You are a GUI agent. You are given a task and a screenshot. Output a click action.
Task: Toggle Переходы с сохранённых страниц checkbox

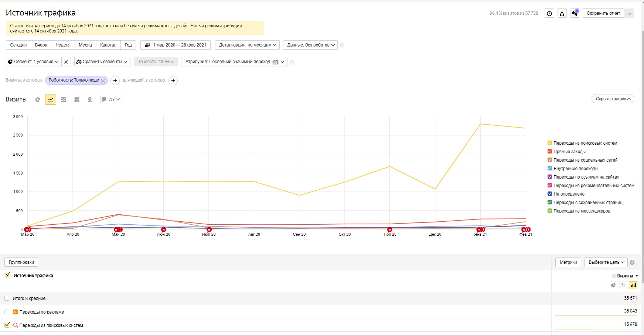(x=550, y=203)
